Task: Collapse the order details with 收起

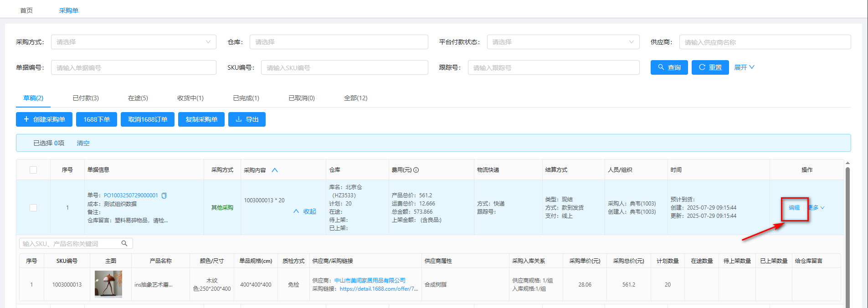Action: pos(305,211)
